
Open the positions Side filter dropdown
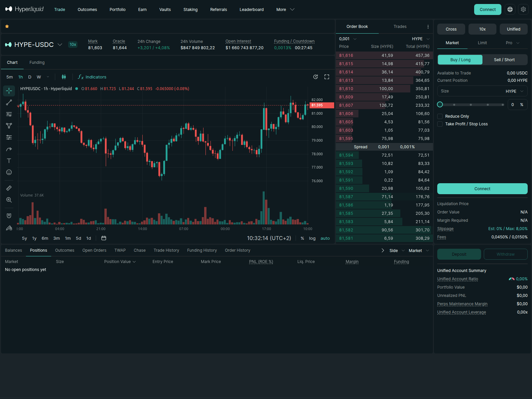[x=397, y=251]
